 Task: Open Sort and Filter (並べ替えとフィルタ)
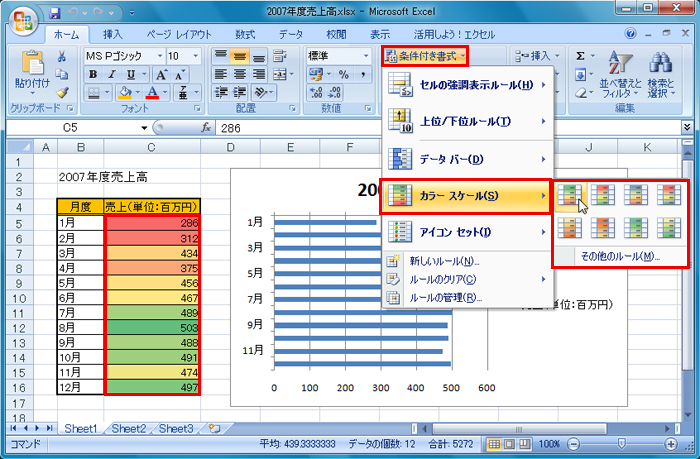pyautogui.click(x=620, y=74)
